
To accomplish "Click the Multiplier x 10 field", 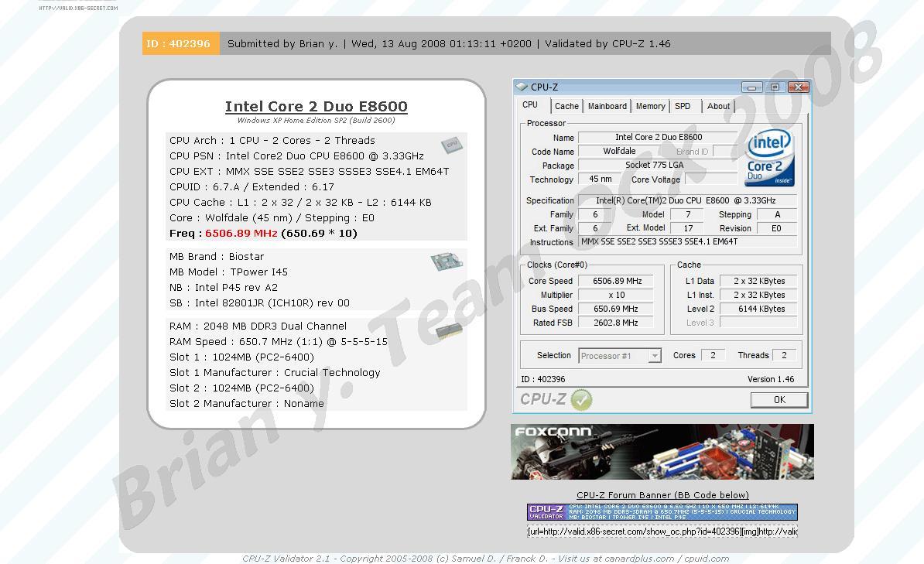I will click(x=616, y=295).
